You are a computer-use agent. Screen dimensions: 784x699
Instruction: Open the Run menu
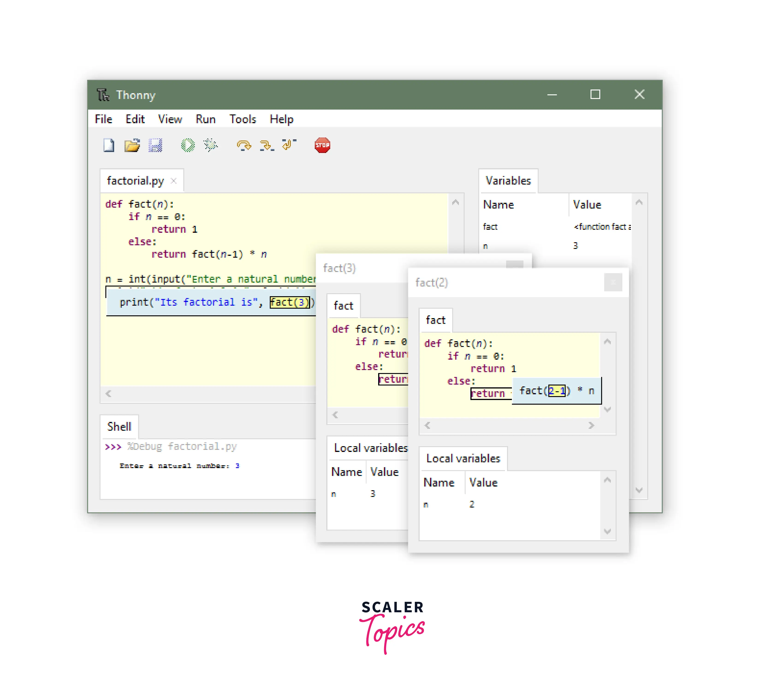click(205, 119)
